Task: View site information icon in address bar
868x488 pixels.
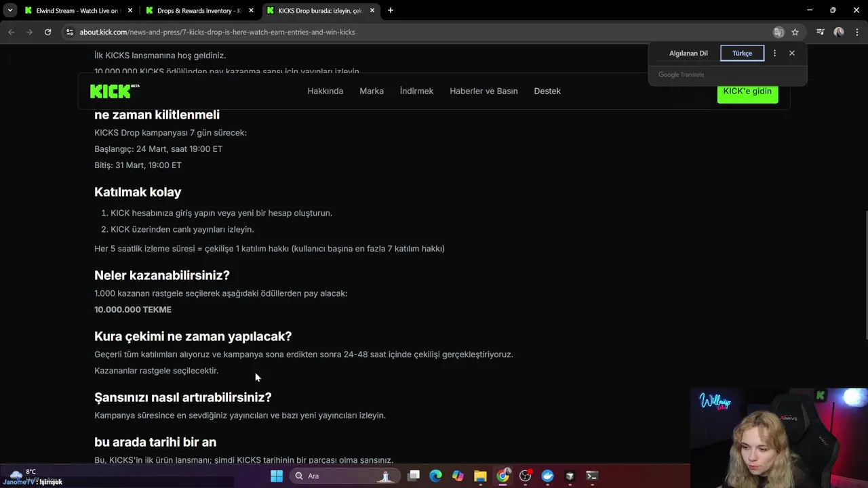Action: (69, 32)
